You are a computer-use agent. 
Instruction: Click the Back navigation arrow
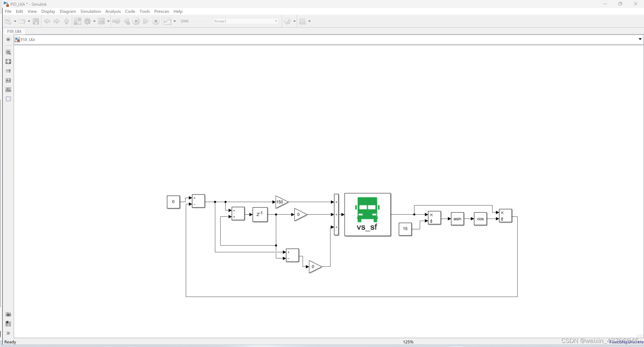coord(47,21)
